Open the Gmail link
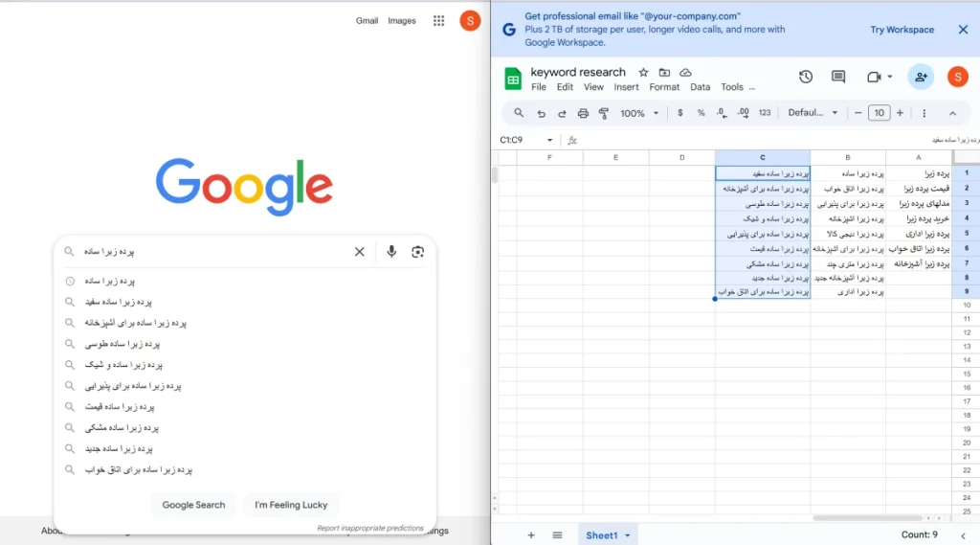This screenshot has width=980, height=545. (x=367, y=21)
